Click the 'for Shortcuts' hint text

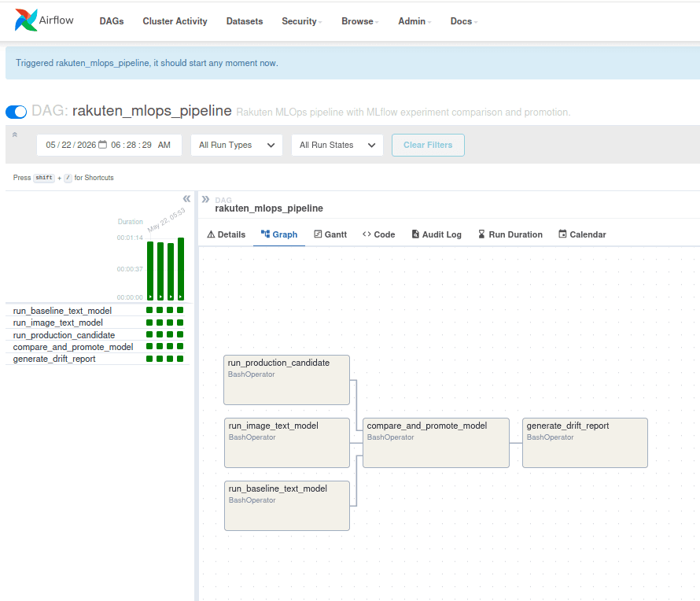pyautogui.click(x=94, y=178)
